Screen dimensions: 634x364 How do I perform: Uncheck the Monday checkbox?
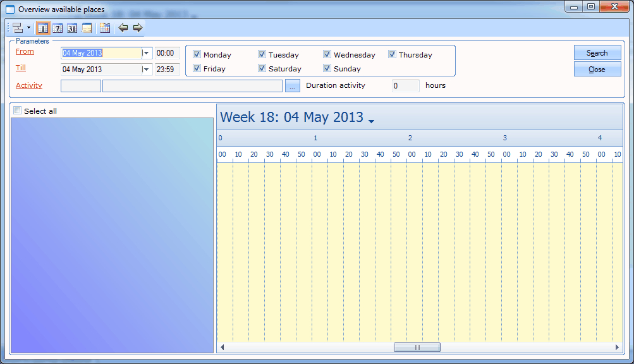[x=197, y=55]
